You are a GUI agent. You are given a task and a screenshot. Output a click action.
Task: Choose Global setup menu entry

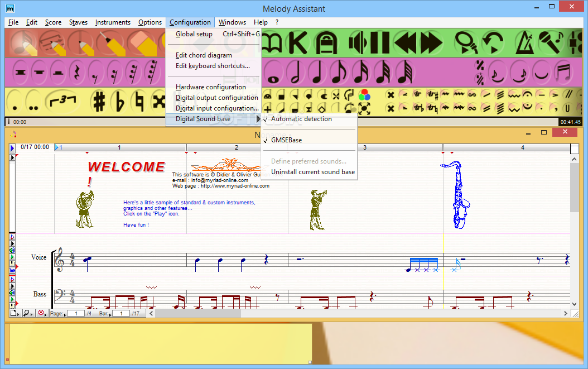click(x=213, y=34)
